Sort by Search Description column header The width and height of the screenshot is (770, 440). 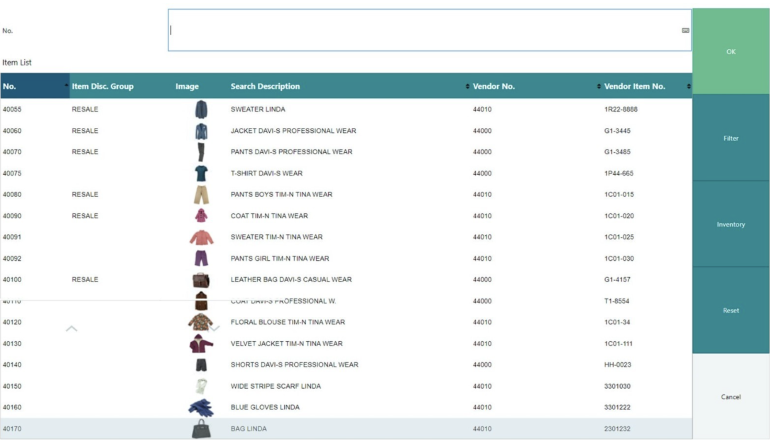pos(265,86)
